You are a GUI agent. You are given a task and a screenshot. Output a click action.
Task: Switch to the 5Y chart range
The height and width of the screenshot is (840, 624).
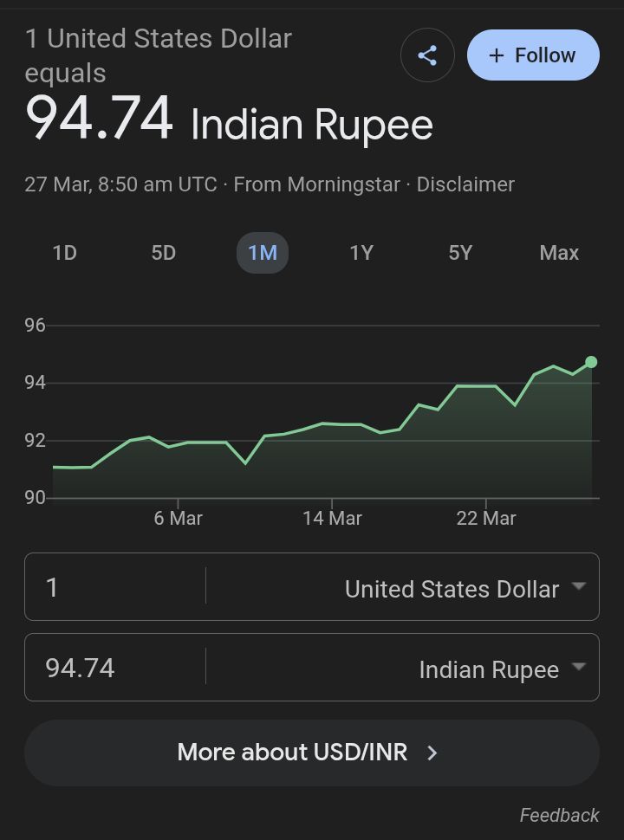pyautogui.click(x=460, y=253)
